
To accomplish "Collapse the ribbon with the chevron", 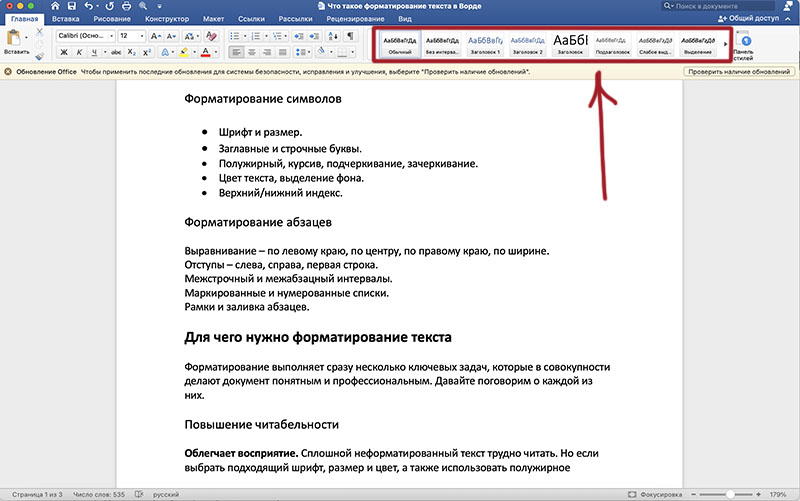I will [788, 18].
